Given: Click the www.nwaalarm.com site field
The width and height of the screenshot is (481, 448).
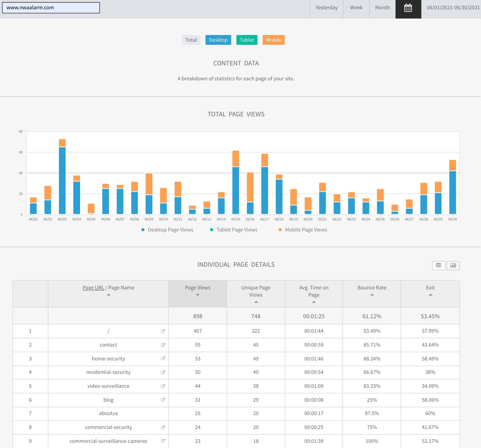Looking at the screenshot, I should [x=51, y=8].
